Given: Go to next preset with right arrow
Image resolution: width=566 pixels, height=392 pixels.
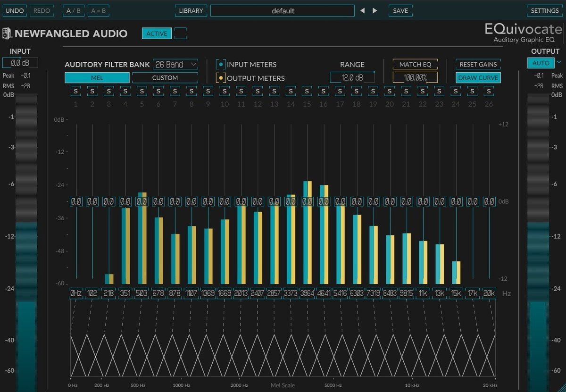Looking at the screenshot, I should tap(374, 10).
